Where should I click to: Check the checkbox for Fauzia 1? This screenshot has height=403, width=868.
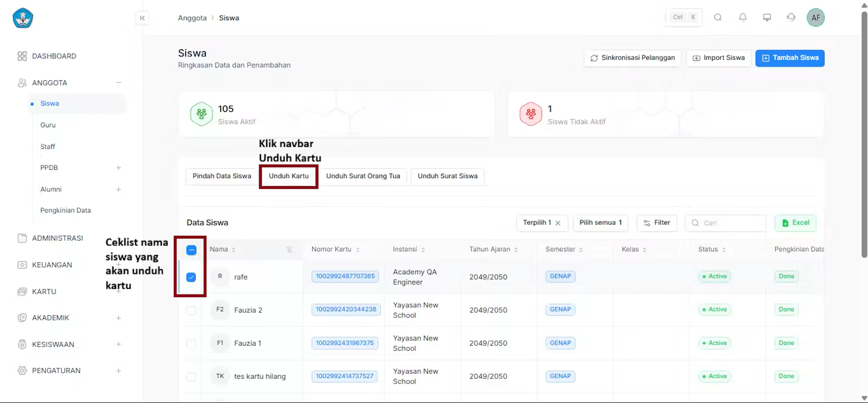[191, 343]
